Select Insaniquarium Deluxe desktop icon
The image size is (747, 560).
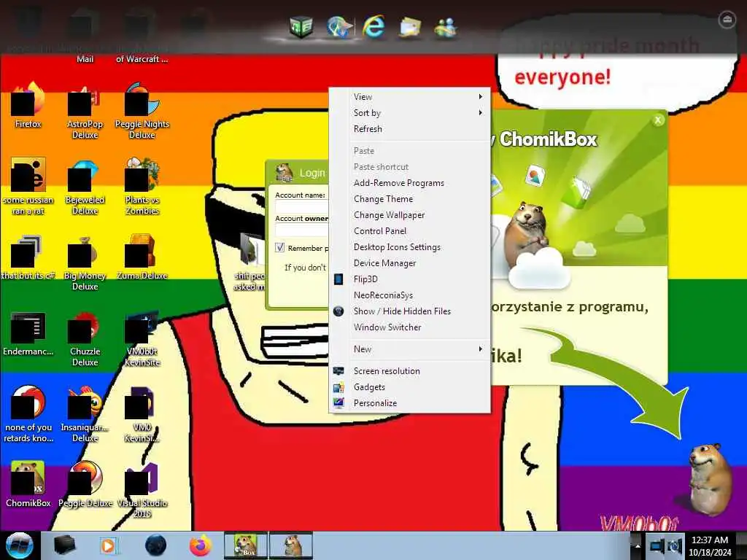pos(85,415)
